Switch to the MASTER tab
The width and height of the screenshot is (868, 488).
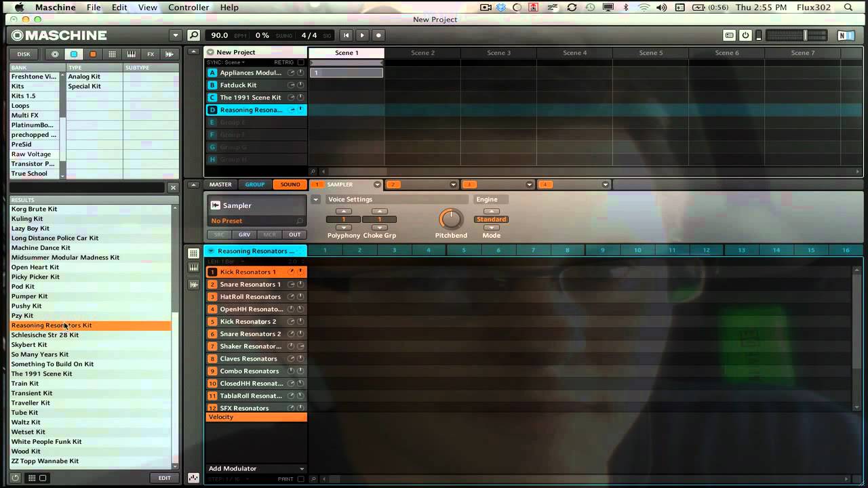point(220,184)
